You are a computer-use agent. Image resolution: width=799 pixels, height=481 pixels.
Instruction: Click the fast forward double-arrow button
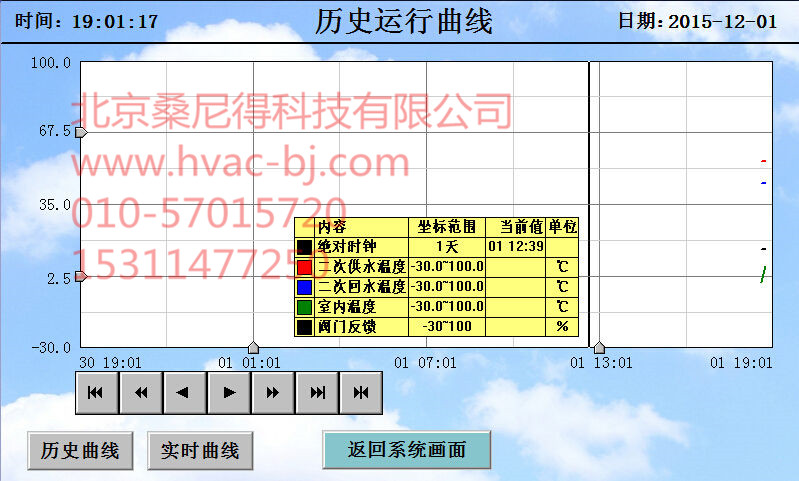tap(273, 393)
